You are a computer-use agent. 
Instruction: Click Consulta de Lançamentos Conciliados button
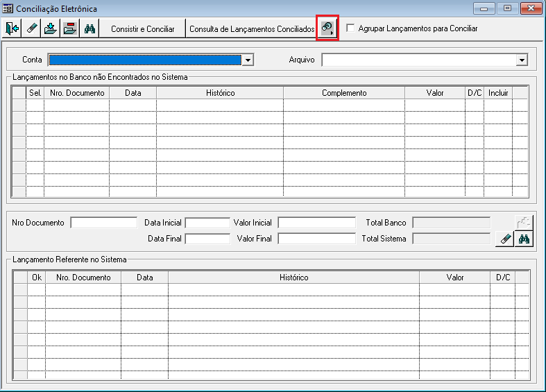tap(252, 29)
